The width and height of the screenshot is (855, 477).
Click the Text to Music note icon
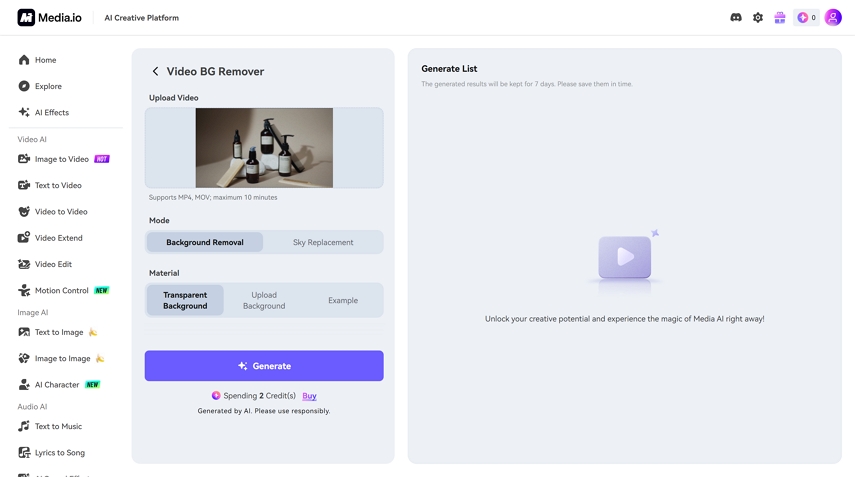(x=24, y=426)
